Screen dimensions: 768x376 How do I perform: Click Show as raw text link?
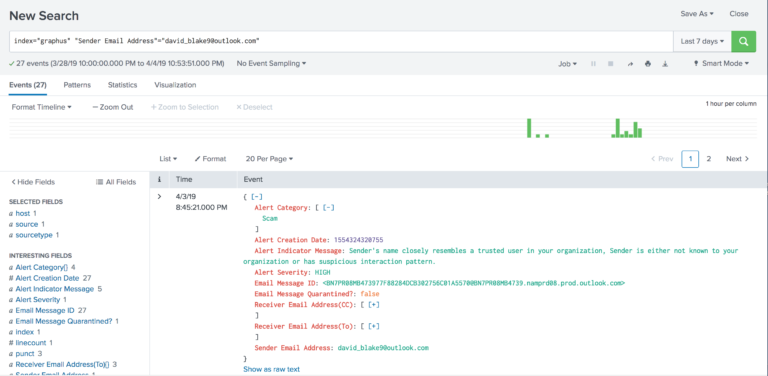coord(271,369)
